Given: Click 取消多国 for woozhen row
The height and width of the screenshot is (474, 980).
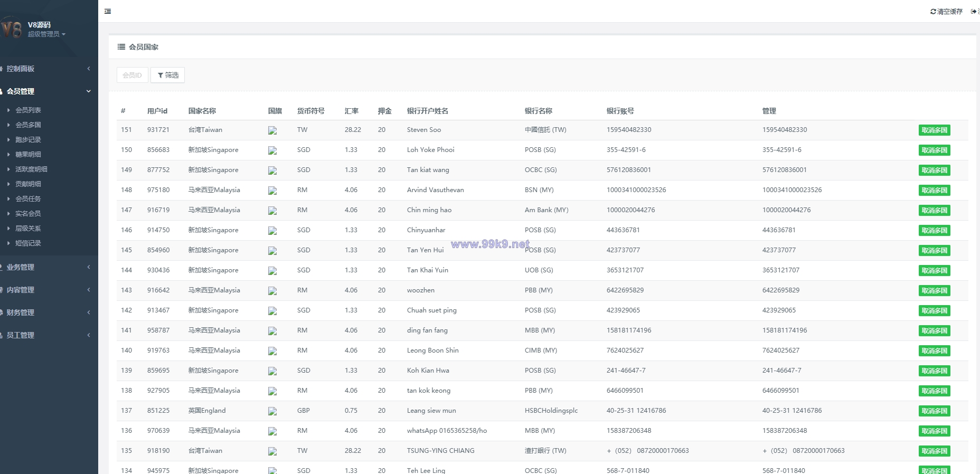Looking at the screenshot, I should [934, 291].
